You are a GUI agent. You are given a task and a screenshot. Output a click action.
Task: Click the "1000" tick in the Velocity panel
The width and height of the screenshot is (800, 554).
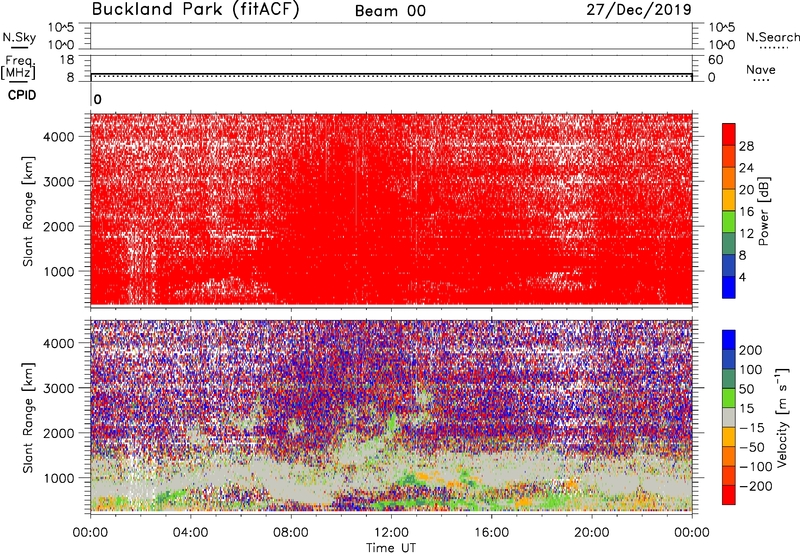click(59, 478)
